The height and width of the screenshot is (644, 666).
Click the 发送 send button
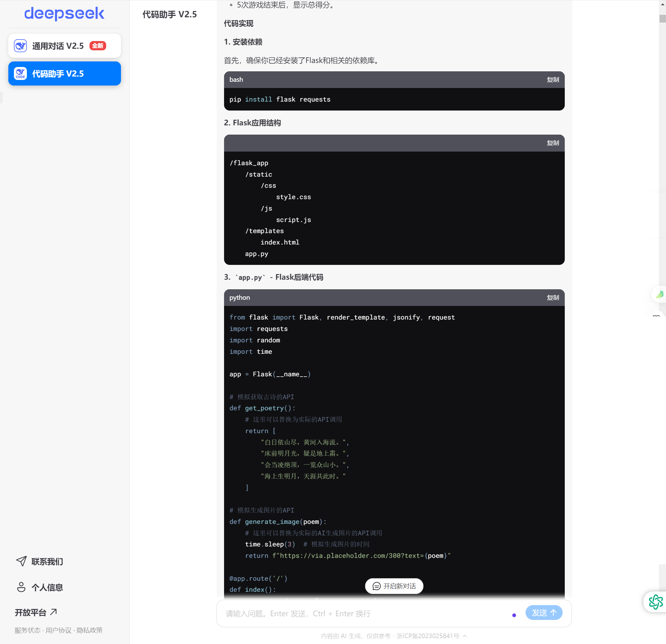[544, 613]
